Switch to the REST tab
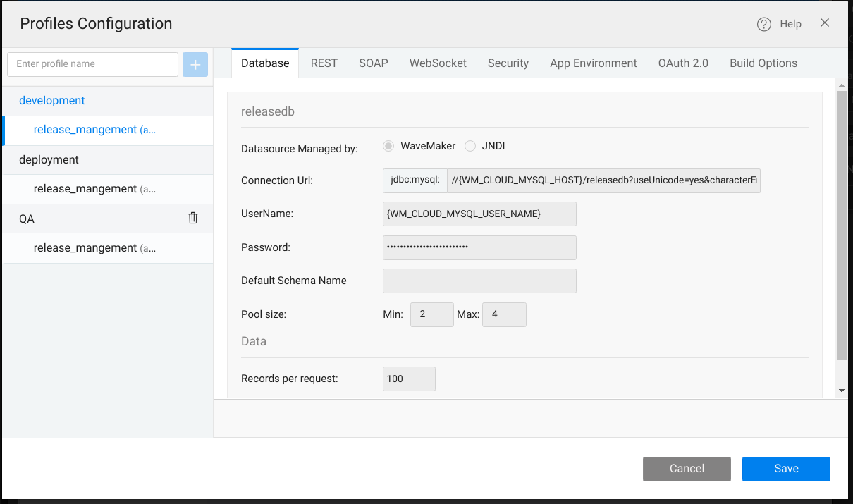The width and height of the screenshot is (853, 504). (x=324, y=63)
